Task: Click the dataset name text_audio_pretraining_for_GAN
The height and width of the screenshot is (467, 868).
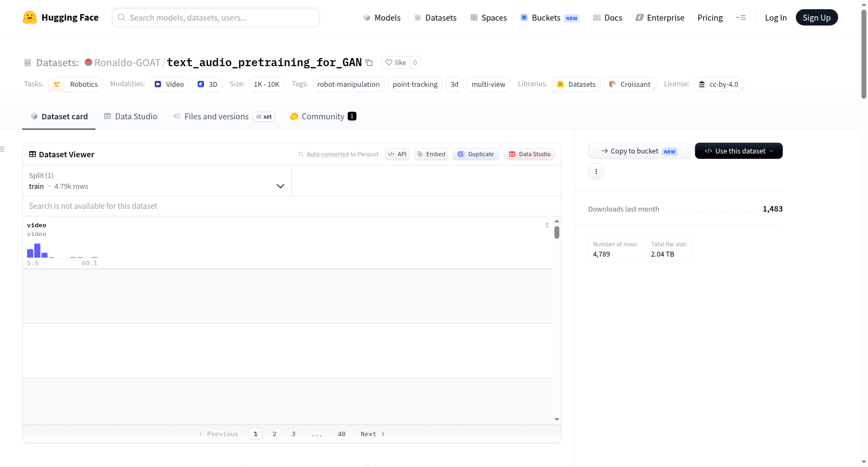Action: tap(264, 62)
